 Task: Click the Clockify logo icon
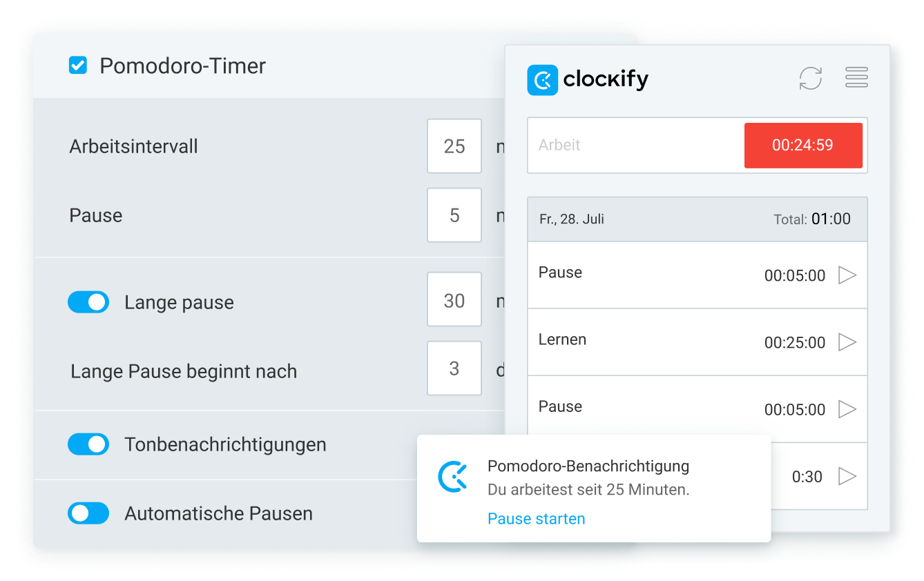coord(542,80)
